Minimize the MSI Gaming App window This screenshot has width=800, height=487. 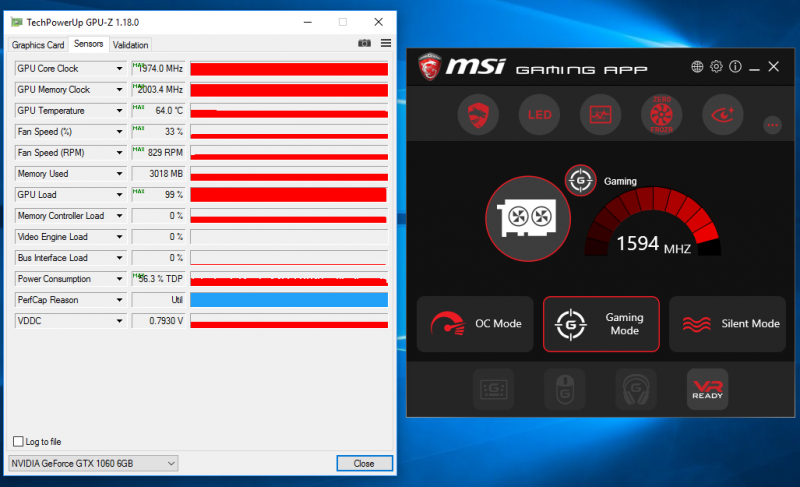755,67
